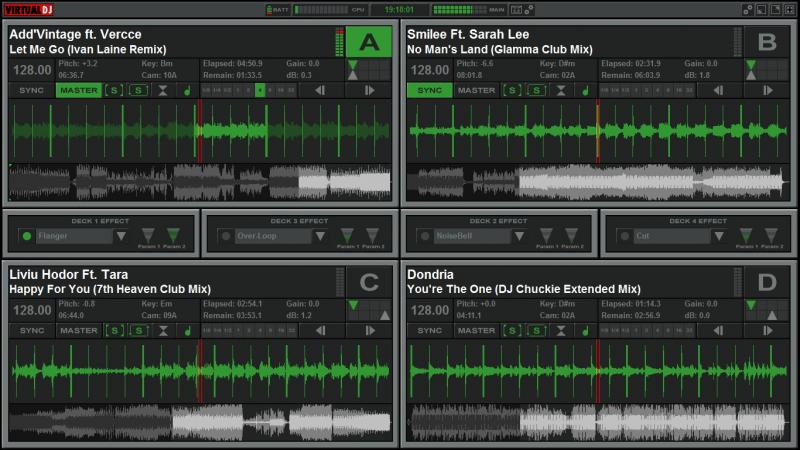Toggle key lock note icon on deck D
The image size is (800, 450).
pyautogui.click(x=585, y=331)
